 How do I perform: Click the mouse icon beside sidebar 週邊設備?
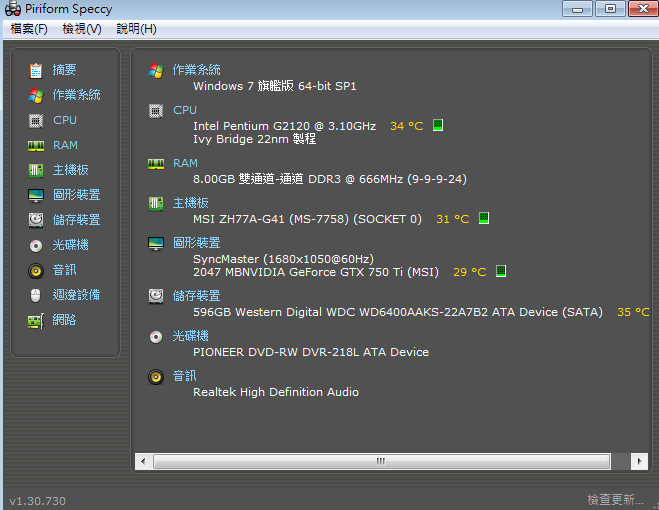tap(36, 295)
